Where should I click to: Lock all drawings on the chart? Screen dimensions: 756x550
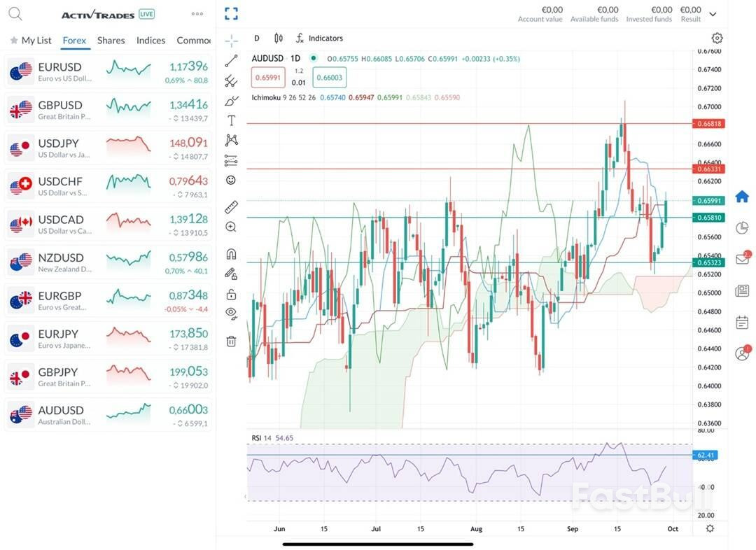(231, 294)
